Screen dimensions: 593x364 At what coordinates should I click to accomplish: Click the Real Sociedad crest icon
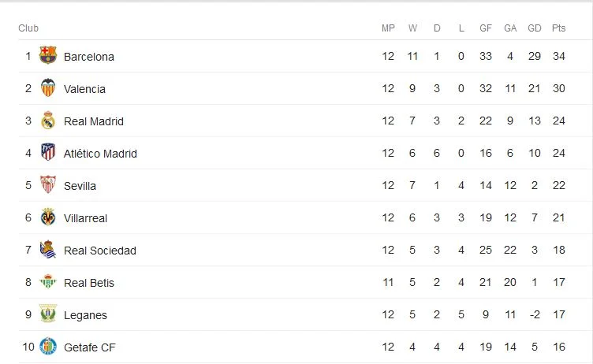pyautogui.click(x=48, y=250)
